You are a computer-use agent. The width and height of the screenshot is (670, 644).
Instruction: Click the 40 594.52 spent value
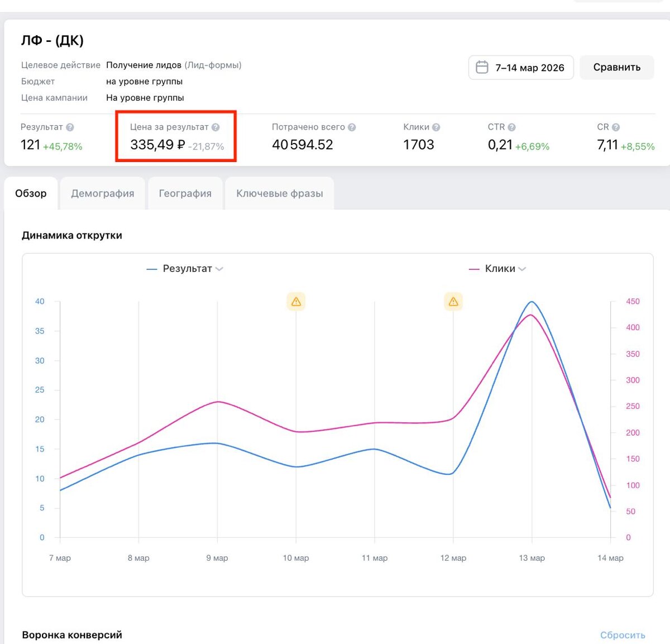click(x=303, y=145)
